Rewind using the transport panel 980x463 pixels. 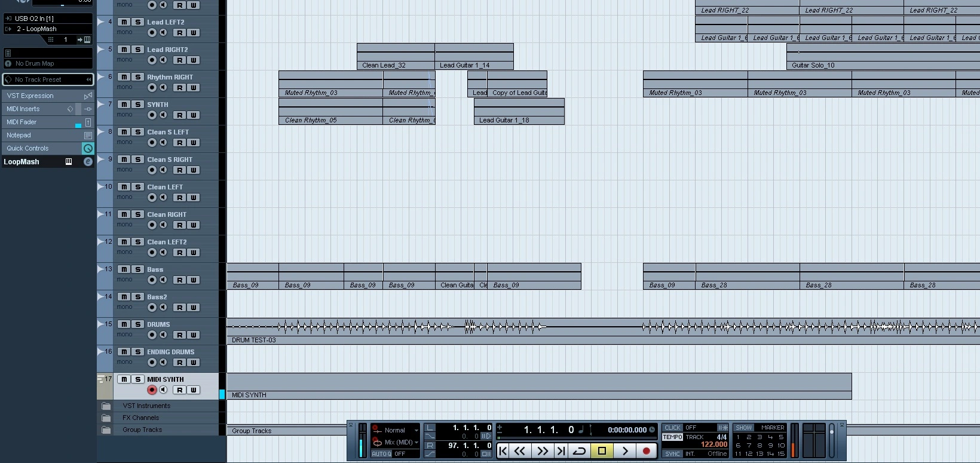(x=520, y=451)
